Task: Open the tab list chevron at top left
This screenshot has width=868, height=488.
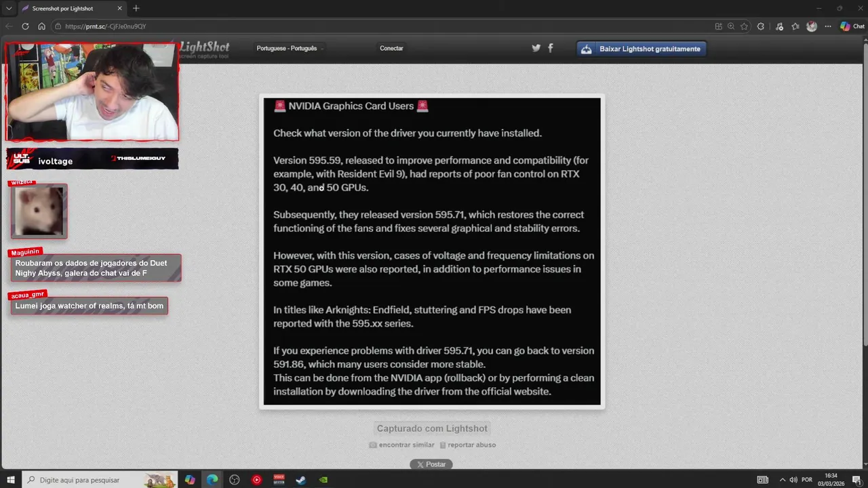Action: (x=9, y=8)
